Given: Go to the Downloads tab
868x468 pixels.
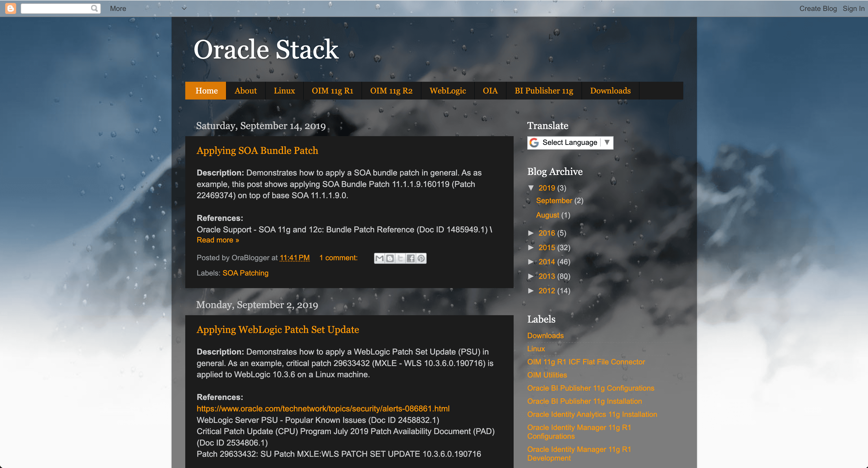Looking at the screenshot, I should pyautogui.click(x=610, y=90).
